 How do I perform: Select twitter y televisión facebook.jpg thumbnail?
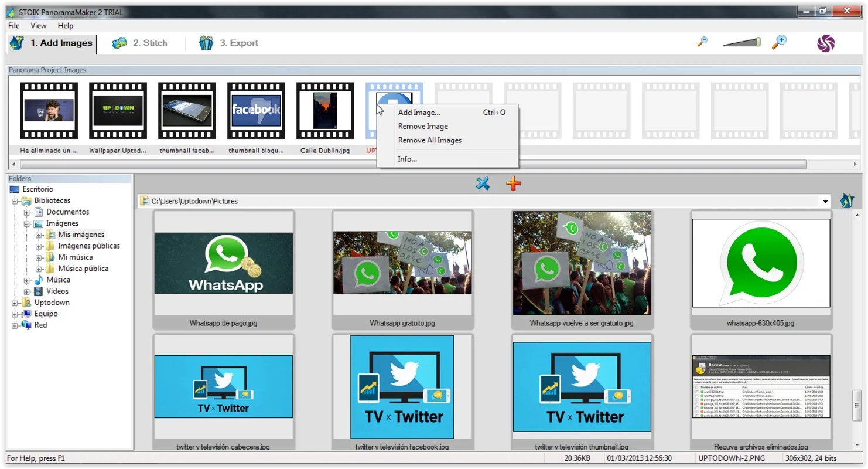point(402,392)
